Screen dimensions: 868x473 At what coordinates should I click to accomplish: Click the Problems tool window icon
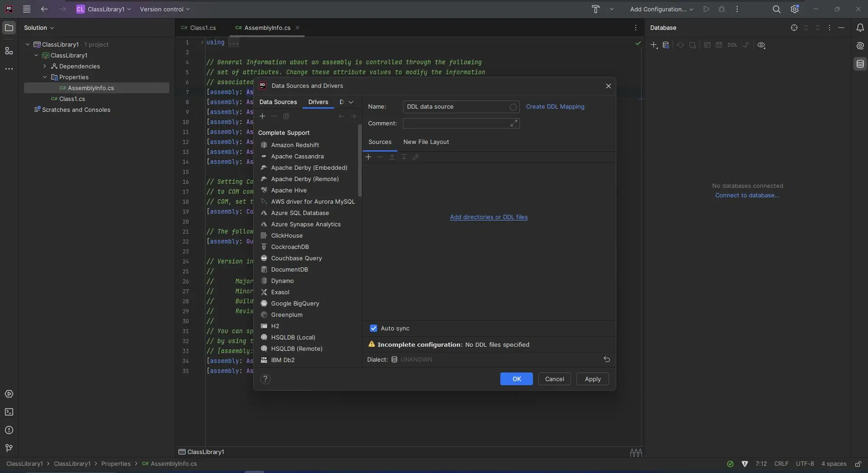pos(9,430)
